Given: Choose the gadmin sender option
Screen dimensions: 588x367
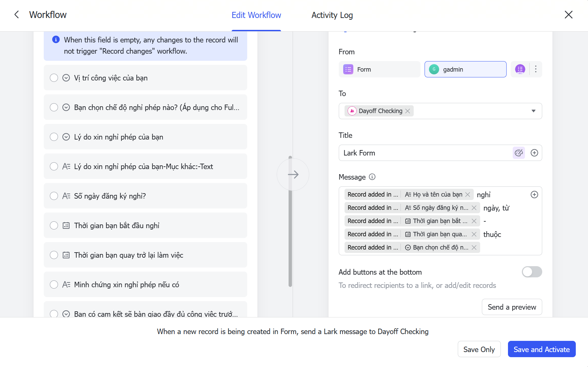Looking at the screenshot, I should [x=465, y=69].
